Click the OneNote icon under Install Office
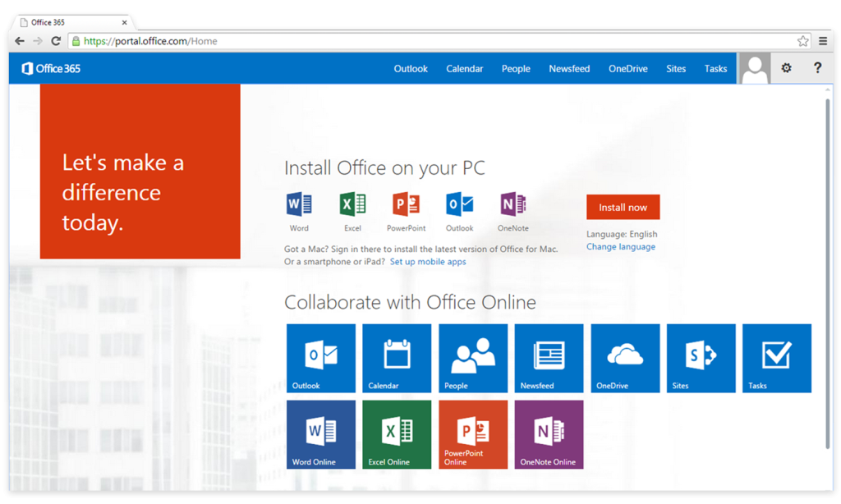 tap(513, 204)
